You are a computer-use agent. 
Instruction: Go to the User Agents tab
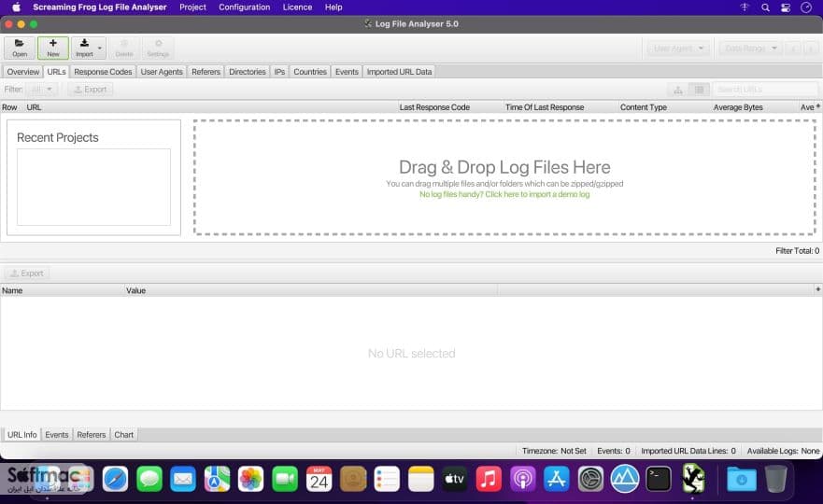(162, 72)
